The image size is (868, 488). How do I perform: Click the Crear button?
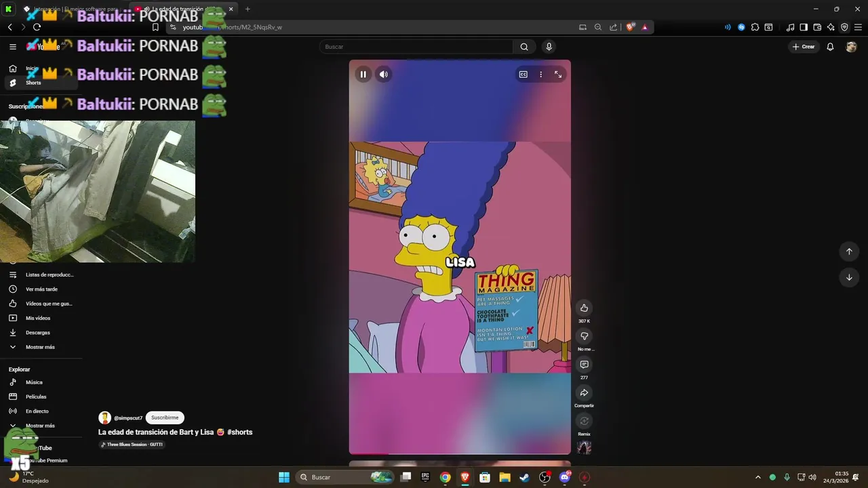click(x=804, y=47)
